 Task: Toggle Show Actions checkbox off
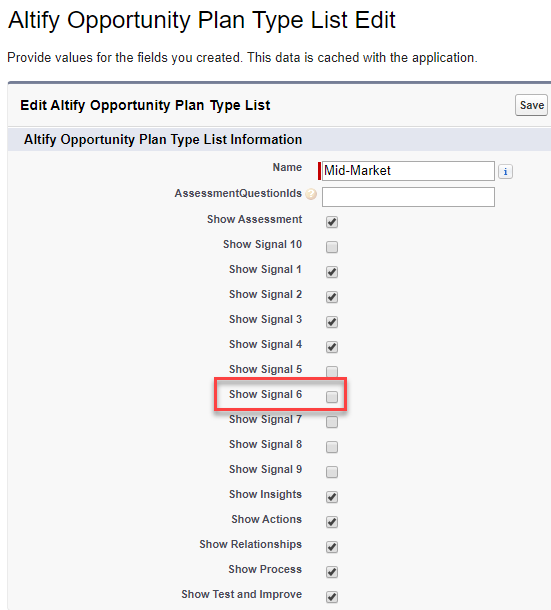point(332,522)
